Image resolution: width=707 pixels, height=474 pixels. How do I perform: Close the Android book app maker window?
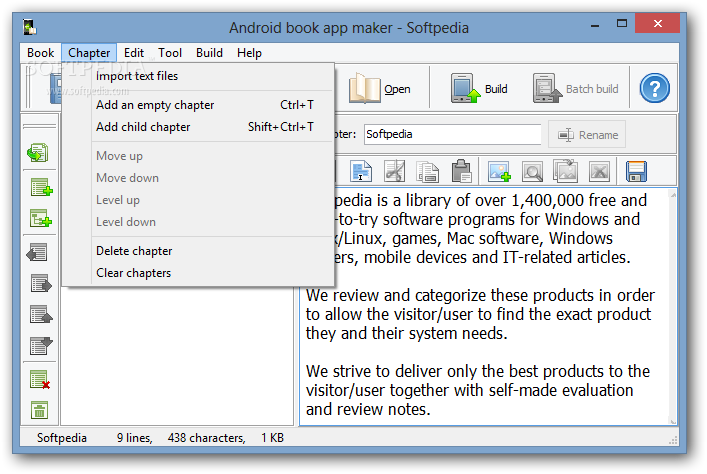pyautogui.click(x=657, y=23)
